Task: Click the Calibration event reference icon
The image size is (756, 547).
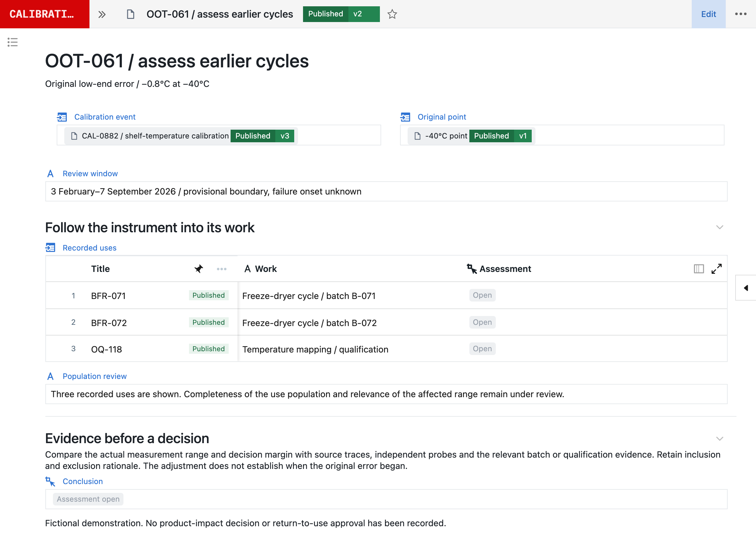Action: pyautogui.click(x=62, y=117)
